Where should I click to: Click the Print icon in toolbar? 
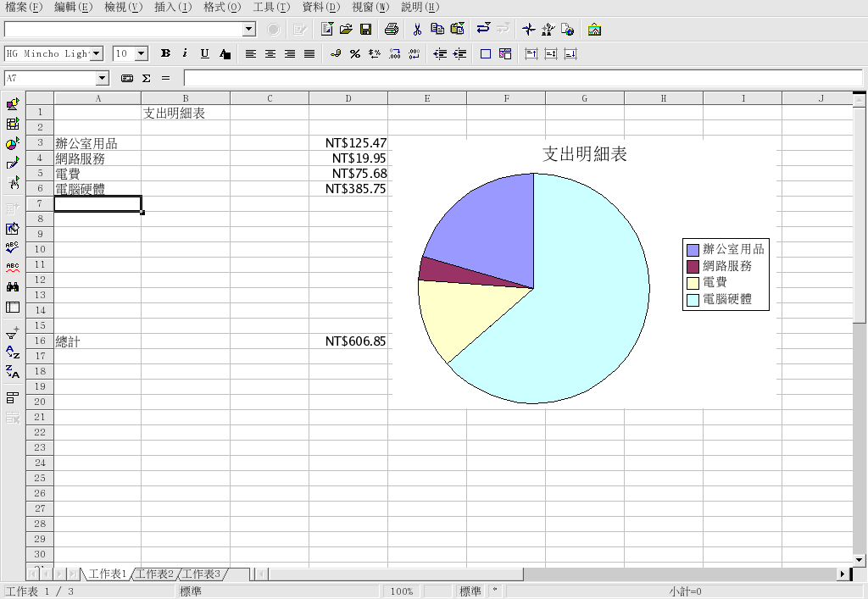point(391,30)
